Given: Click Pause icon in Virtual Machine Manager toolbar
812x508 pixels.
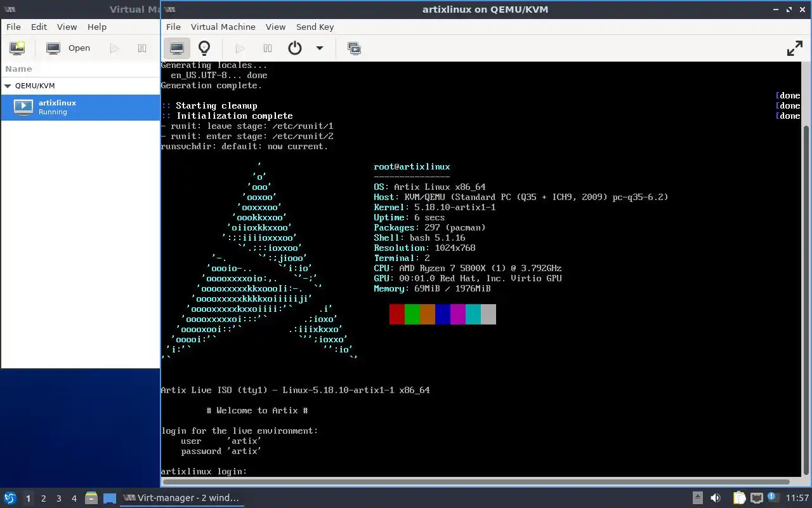Looking at the screenshot, I should click(x=142, y=48).
